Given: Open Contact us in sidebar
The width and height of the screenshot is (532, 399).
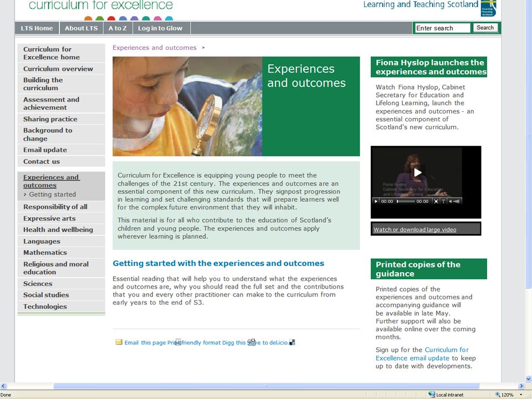Looking at the screenshot, I should (x=62, y=161).
